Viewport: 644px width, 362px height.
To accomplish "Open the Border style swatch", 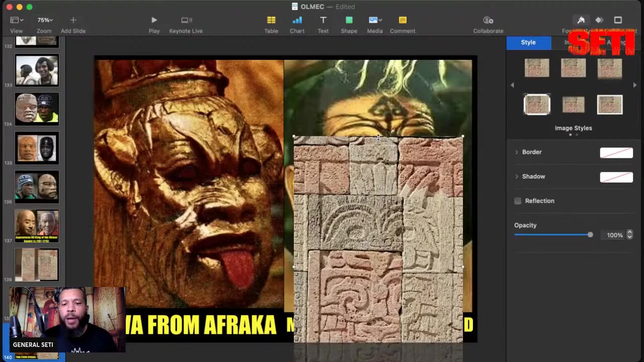I will pos(616,153).
